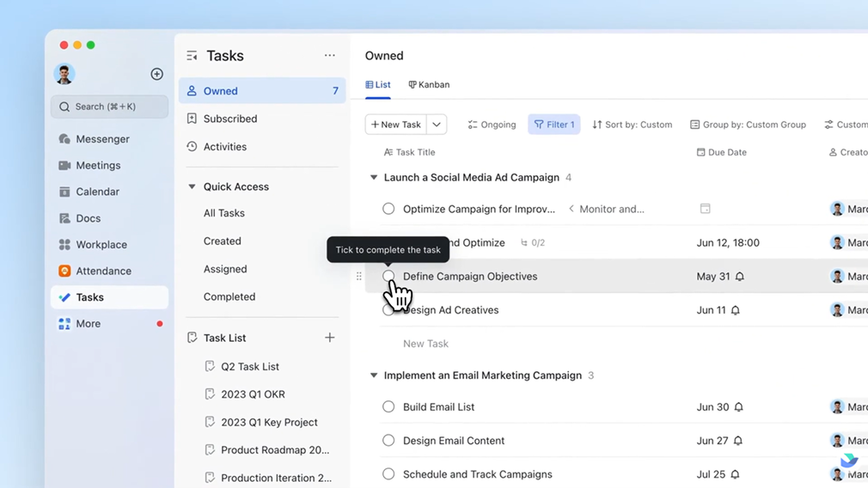Image resolution: width=868 pixels, height=488 pixels.
Task: Click the reminder bell for Build Email List
Action: 738,407
